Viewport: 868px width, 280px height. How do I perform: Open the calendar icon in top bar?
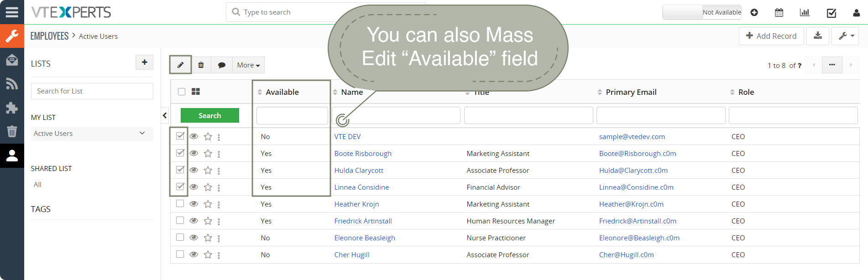click(x=779, y=12)
